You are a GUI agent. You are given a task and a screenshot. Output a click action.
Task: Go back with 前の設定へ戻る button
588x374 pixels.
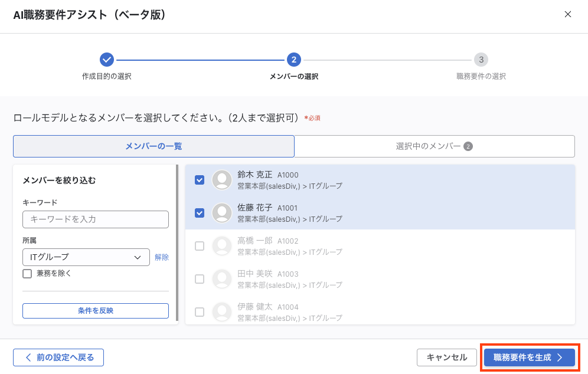pyautogui.click(x=58, y=357)
